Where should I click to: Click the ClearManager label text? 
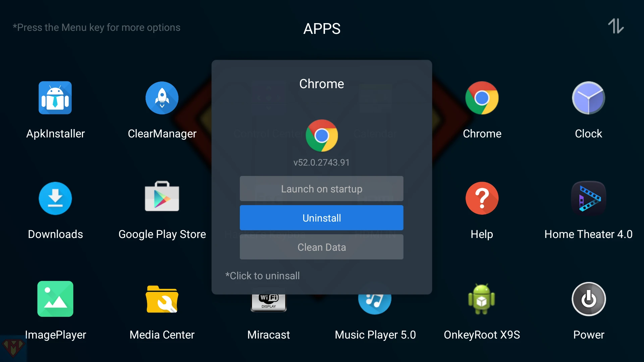(162, 134)
